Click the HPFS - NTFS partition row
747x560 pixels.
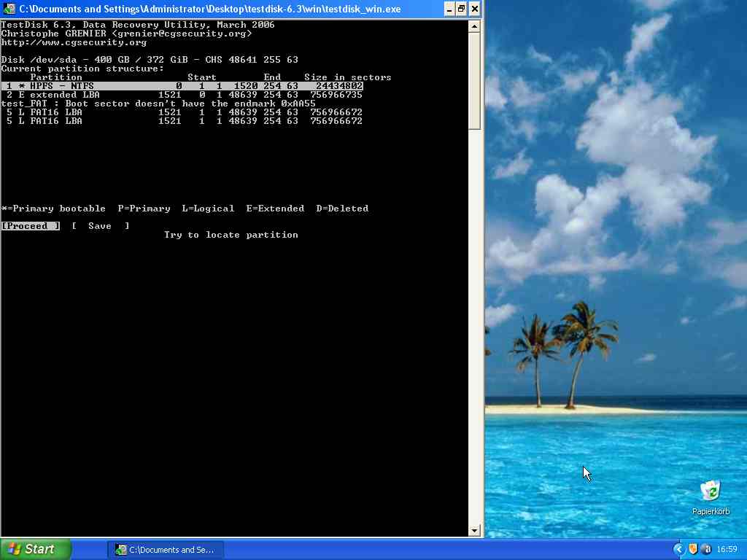[x=182, y=86]
